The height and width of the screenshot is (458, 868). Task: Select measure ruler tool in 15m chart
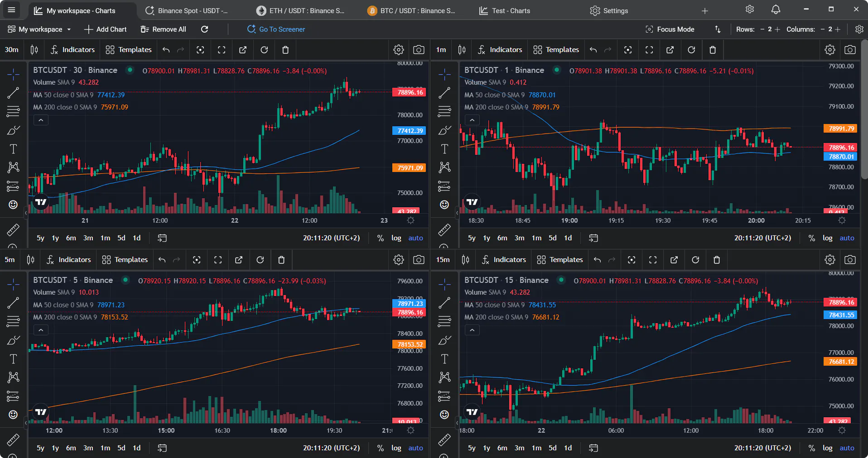click(x=444, y=439)
